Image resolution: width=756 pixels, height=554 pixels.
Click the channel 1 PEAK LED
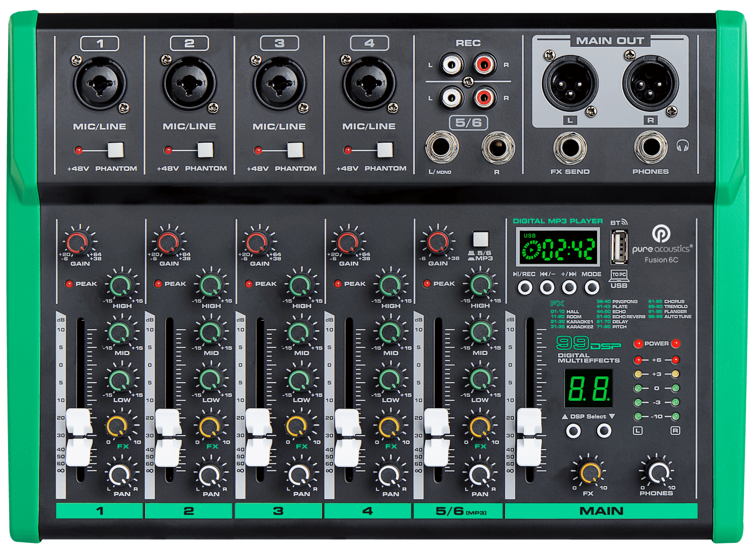[69, 284]
